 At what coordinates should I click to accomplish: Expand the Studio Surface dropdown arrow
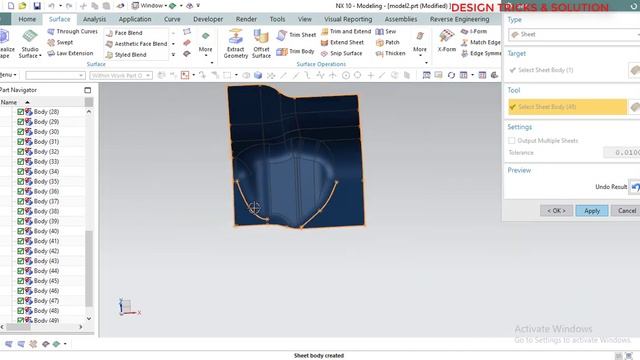(40, 56)
